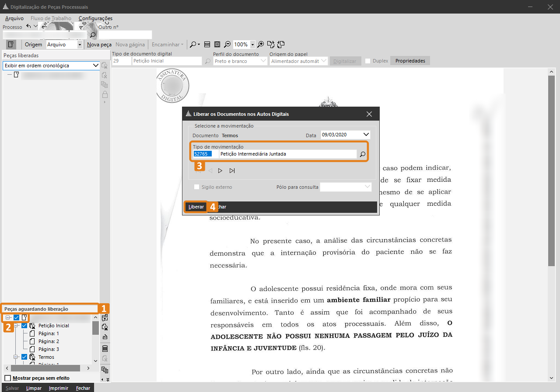The height and width of the screenshot is (392, 560).
Task: Open the Arquivo menu
Action: 14,18
